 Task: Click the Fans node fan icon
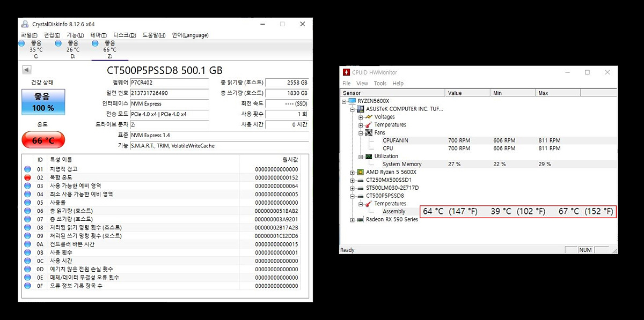pyautogui.click(x=369, y=132)
